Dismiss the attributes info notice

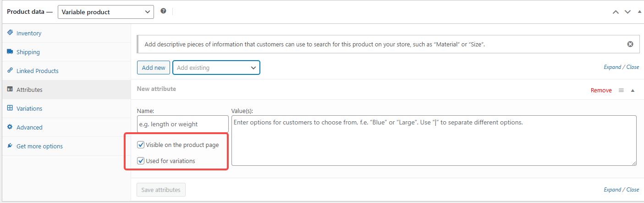(x=630, y=44)
